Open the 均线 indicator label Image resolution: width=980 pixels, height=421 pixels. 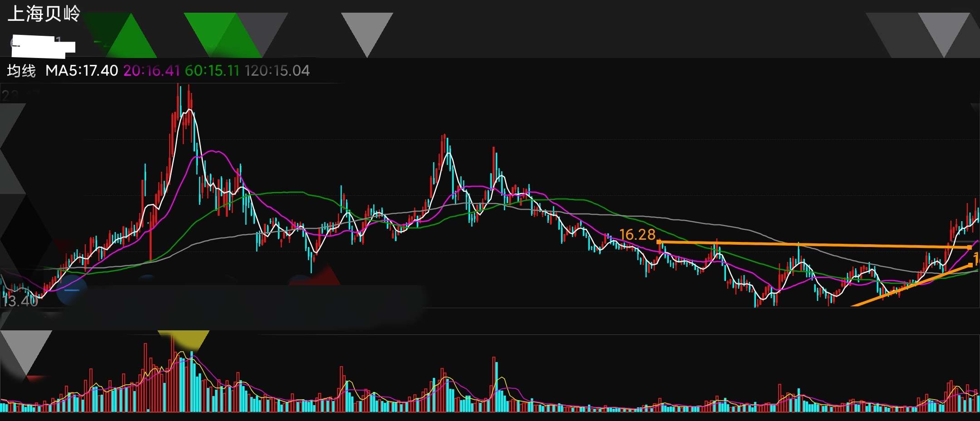[x=21, y=71]
